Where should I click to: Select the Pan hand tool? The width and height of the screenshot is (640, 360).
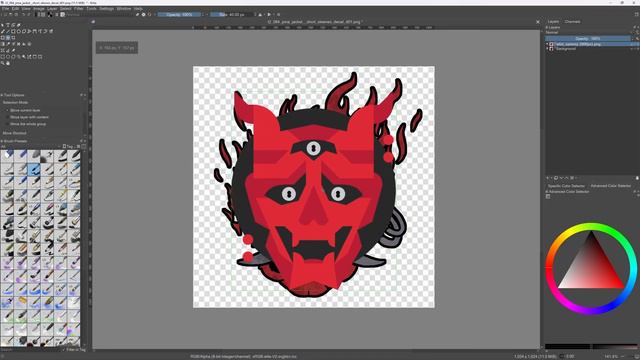8,63
